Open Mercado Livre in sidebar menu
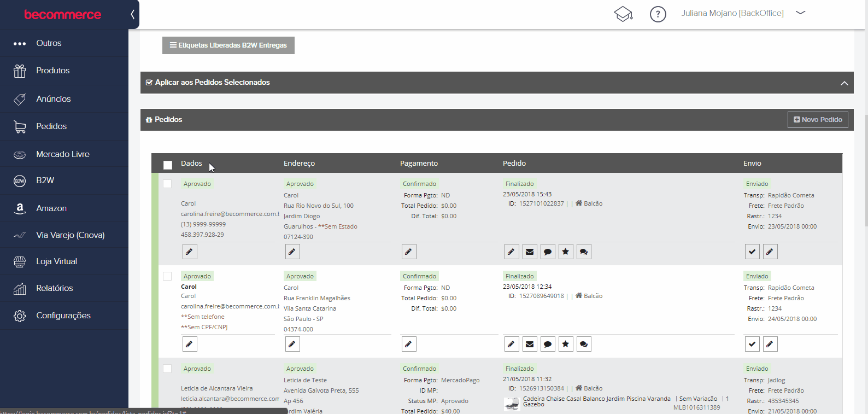This screenshot has width=868, height=414. pyautogui.click(x=63, y=154)
